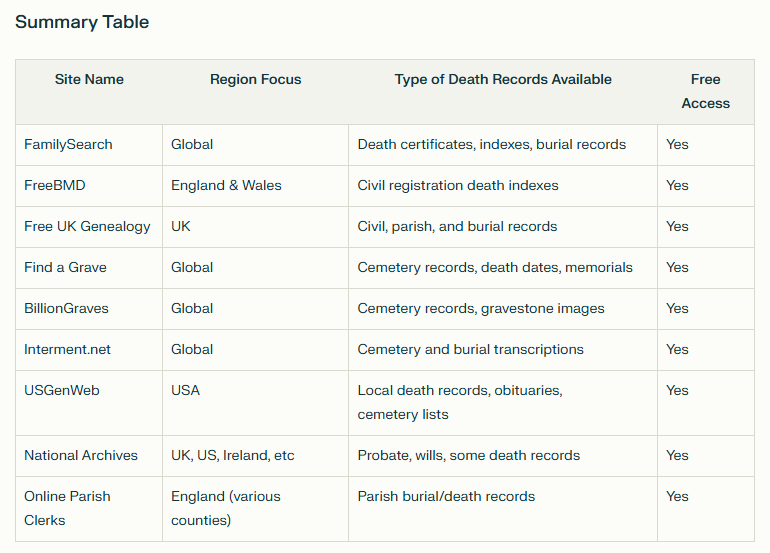Image resolution: width=770 pixels, height=553 pixels.
Task: Click the Summary Table heading
Action: (x=82, y=22)
